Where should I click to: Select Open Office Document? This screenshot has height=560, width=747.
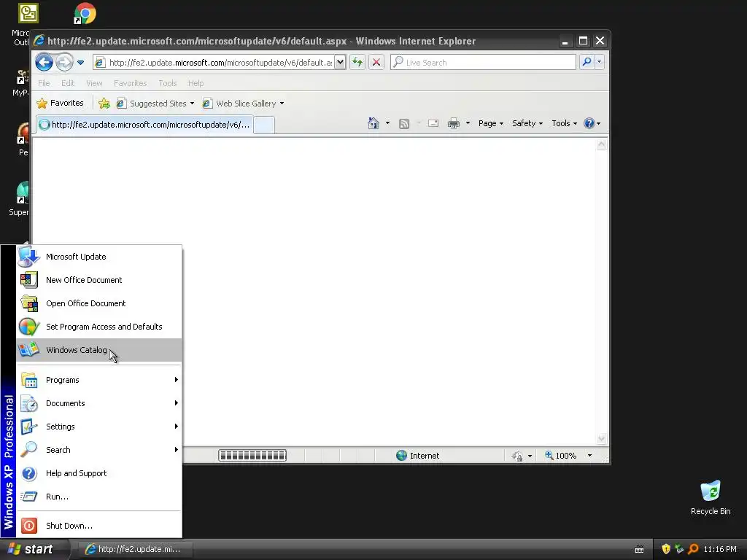(x=99, y=303)
